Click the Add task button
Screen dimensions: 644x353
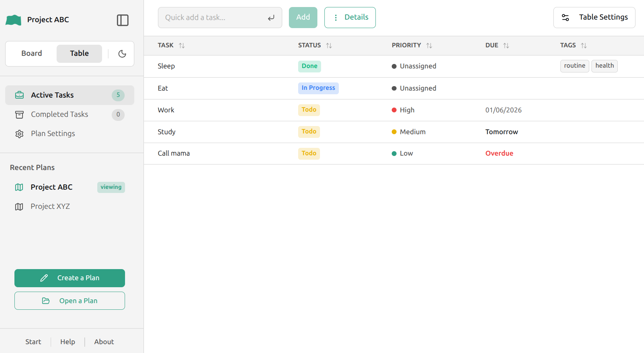[x=303, y=17]
